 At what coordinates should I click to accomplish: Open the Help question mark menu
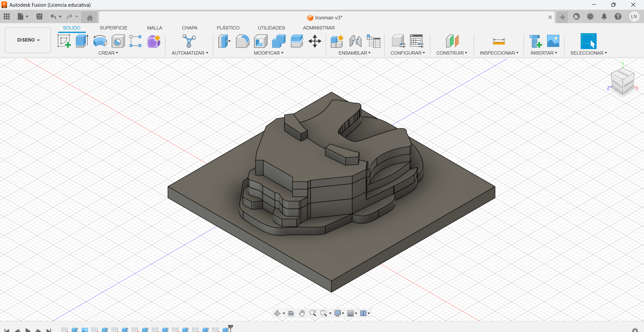pos(618,16)
